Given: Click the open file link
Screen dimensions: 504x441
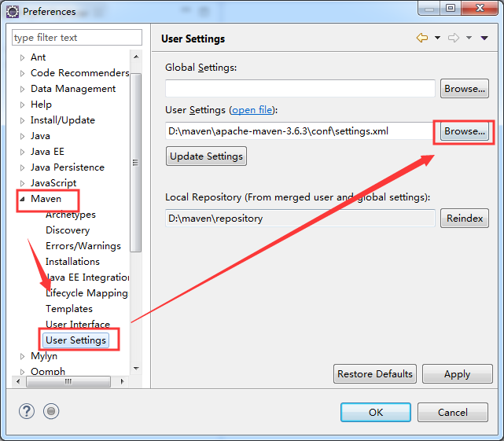Looking at the screenshot, I should (252, 110).
